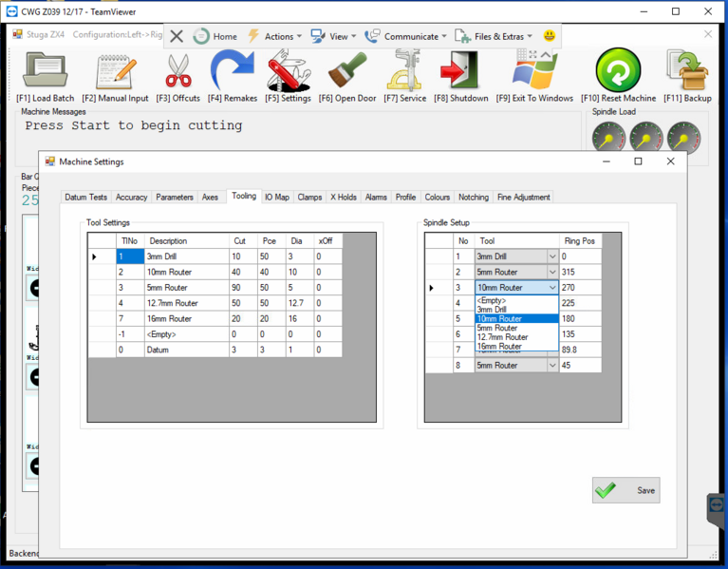Click the F8 Shutdown exit door icon

[459, 69]
